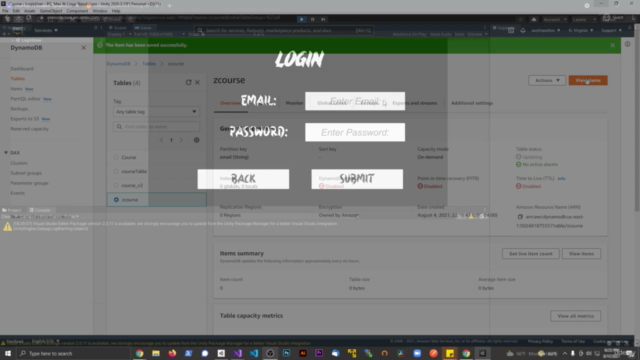640x360 pixels.
Task: Click the Email input field
Action: point(355,101)
